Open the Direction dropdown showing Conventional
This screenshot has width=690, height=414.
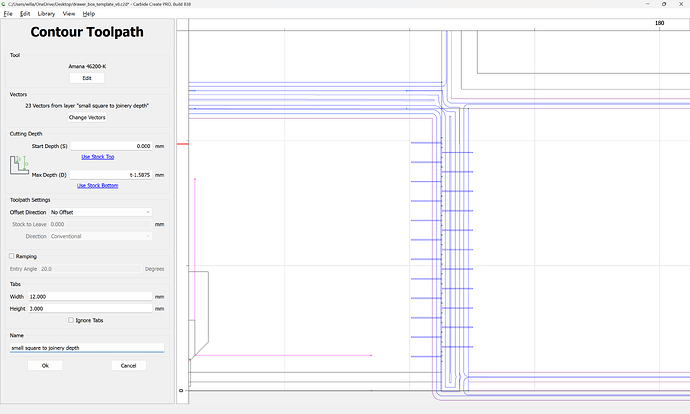[100, 236]
